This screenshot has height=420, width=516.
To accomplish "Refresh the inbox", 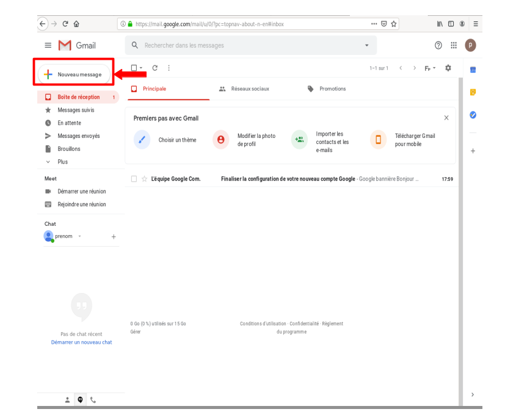I will pyautogui.click(x=156, y=68).
